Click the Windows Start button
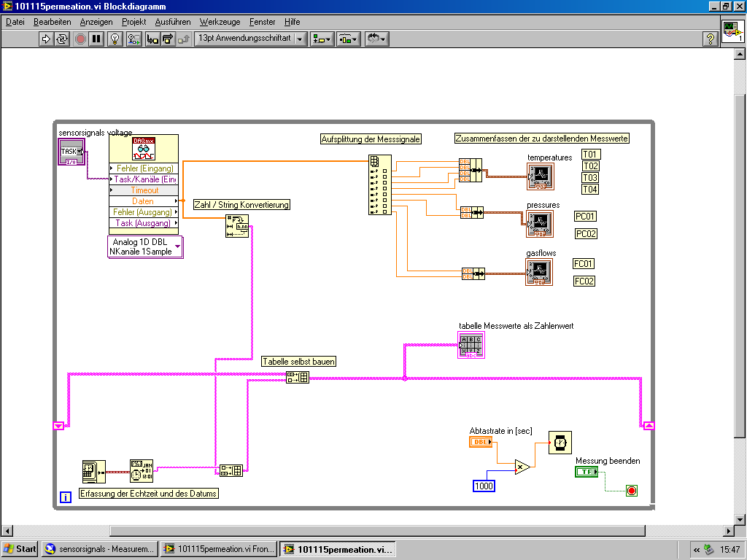The image size is (747, 560). [x=20, y=549]
